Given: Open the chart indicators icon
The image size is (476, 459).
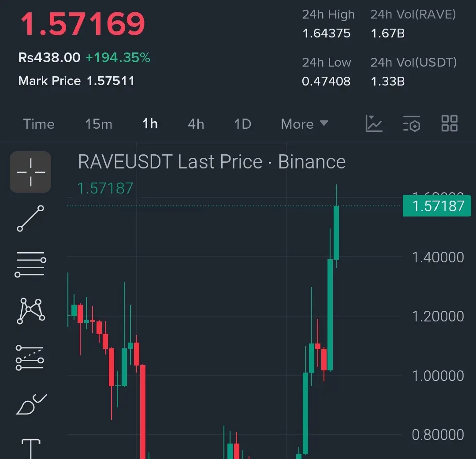Looking at the screenshot, I should pos(374,123).
